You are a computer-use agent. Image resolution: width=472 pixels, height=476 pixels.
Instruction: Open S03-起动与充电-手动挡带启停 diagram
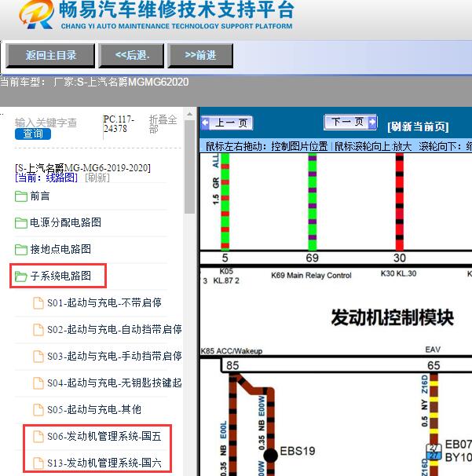click(x=115, y=356)
